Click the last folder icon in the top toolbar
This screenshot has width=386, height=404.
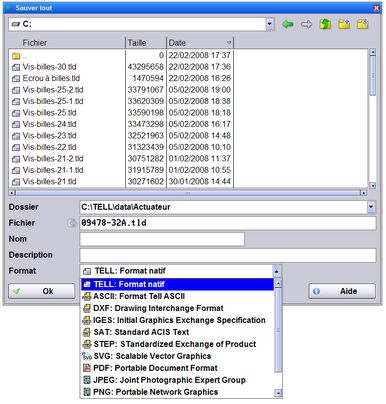pos(363,24)
